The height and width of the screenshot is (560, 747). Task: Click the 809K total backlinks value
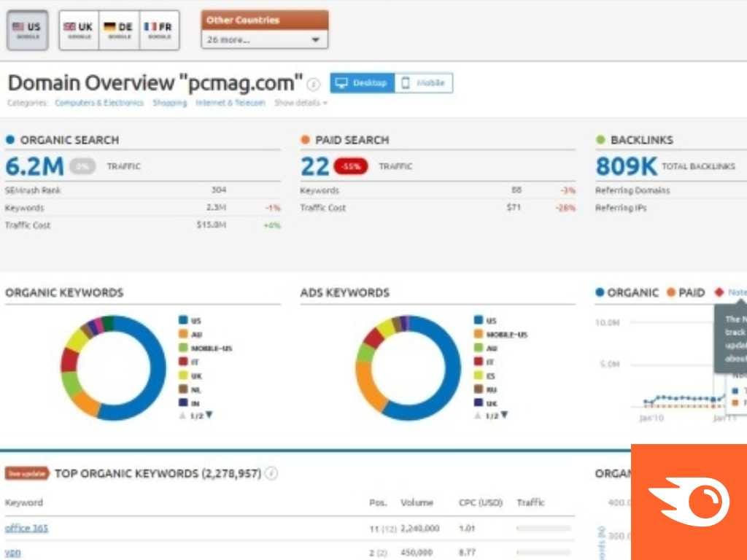pos(626,166)
